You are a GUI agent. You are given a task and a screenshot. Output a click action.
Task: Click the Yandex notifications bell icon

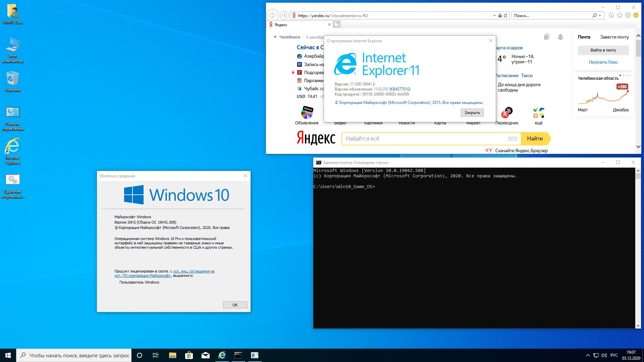click(x=560, y=37)
